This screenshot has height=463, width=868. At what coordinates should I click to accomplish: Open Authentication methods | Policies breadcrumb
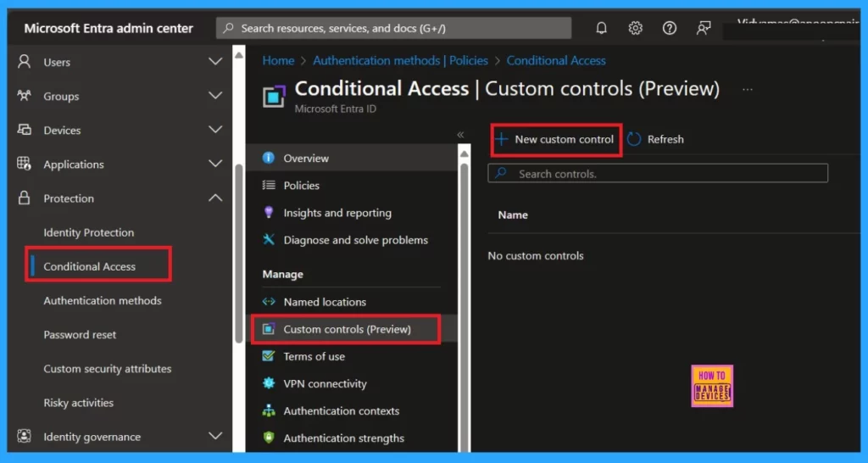pos(400,61)
